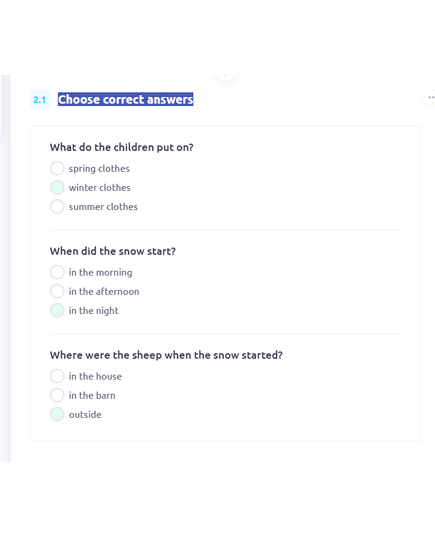Click the 'winter clothes' answer label text
Image resolution: width=435 pixels, height=537 pixels.
coord(100,188)
